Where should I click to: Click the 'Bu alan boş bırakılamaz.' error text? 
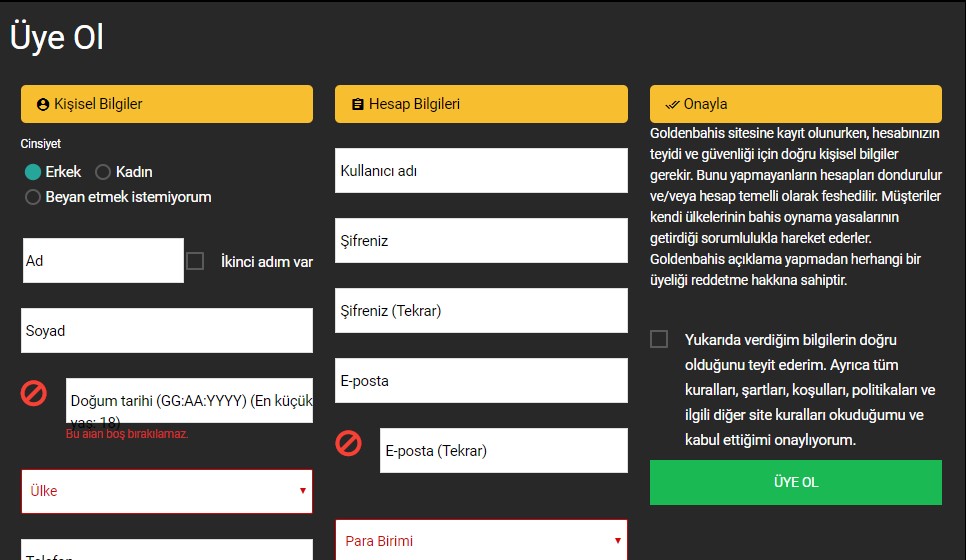[127, 434]
